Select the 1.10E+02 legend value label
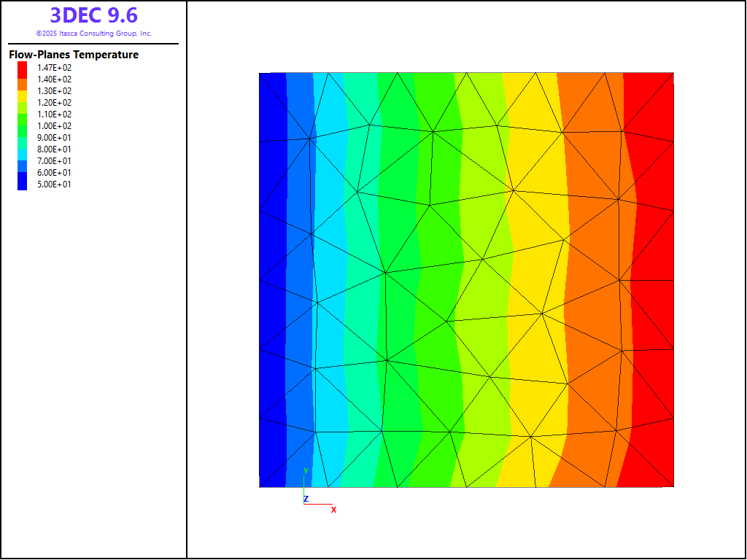Viewport: 747px width, 560px height. pyautogui.click(x=55, y=114)
